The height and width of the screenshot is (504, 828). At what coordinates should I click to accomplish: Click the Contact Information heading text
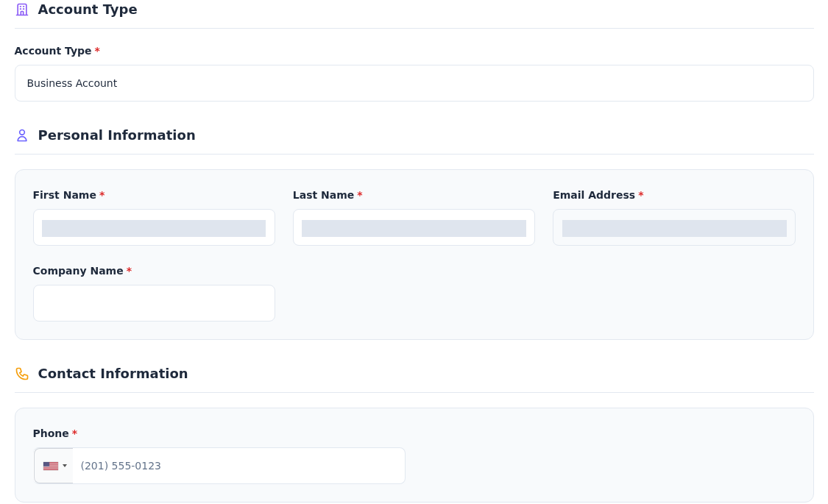(x=113, y=374)
